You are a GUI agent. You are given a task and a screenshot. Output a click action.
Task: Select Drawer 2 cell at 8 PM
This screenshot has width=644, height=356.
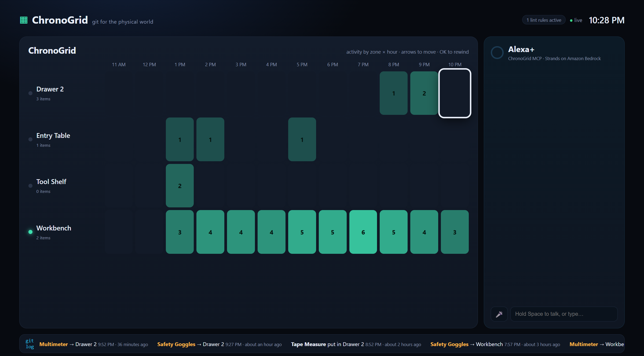[394, 93]
